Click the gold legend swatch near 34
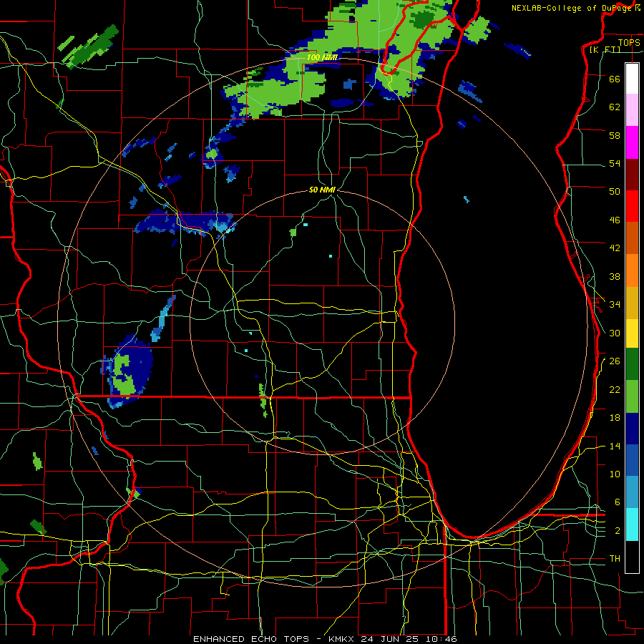The height and width of the screenshot is (644, 644). pos(632,303)
